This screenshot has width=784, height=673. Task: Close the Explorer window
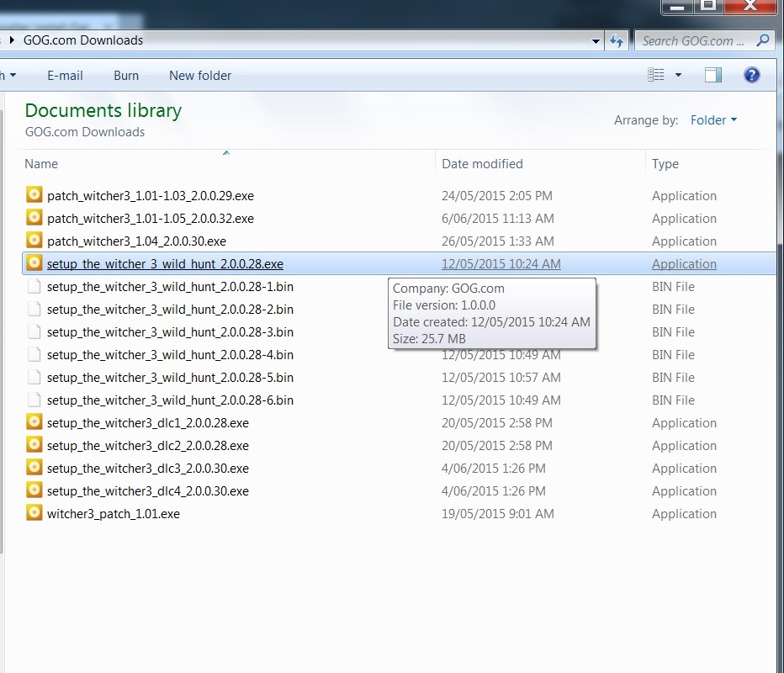(x=750, y=6)
